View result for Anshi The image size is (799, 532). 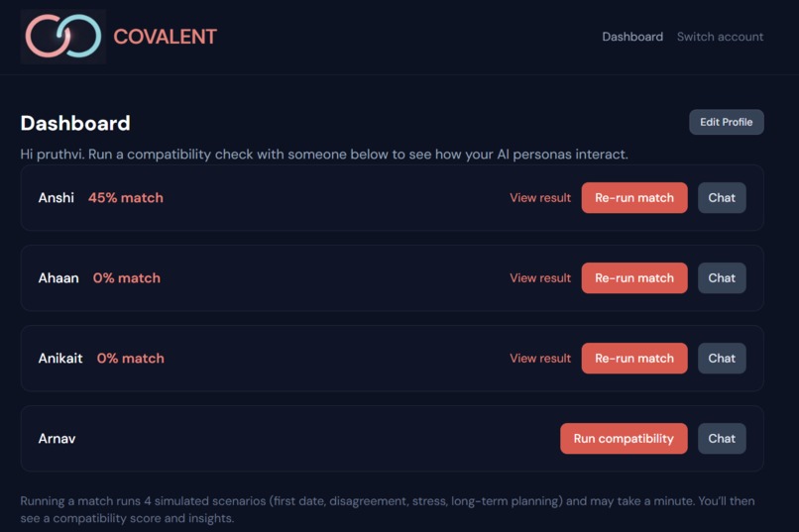(x=540, y=198)
